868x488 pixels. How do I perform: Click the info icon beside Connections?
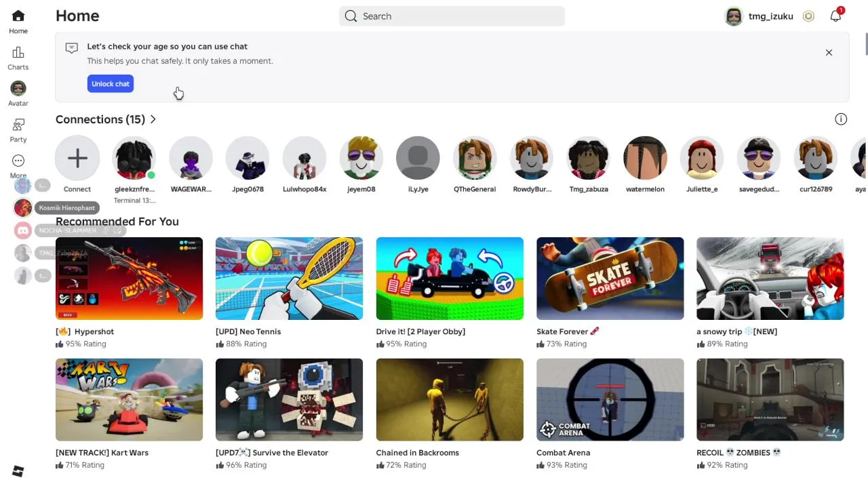point(841,119)
